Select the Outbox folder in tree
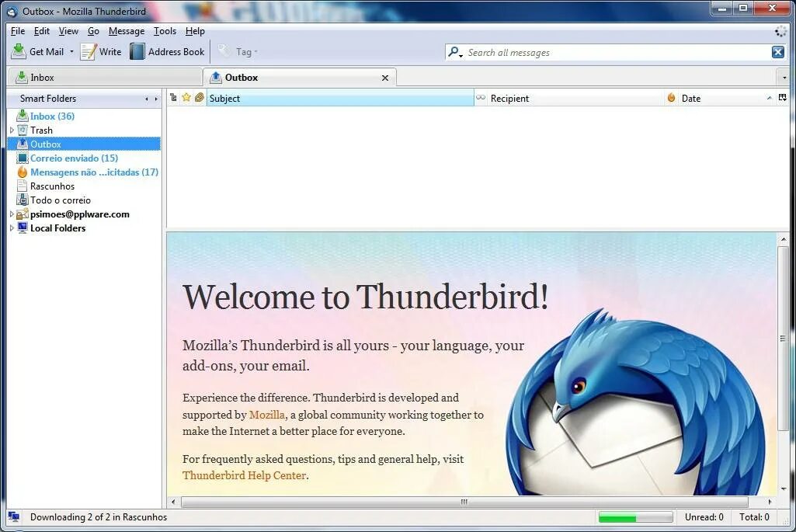The image size is (796, 532). click(84, 144)
